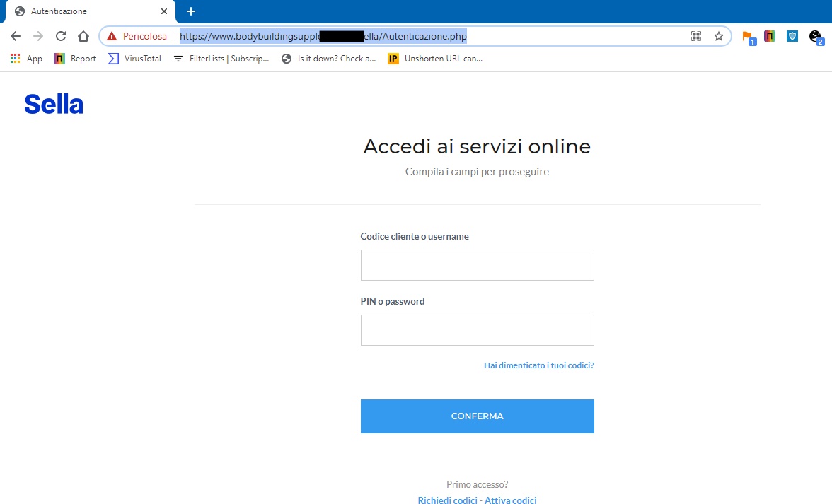Click the Sella logo
This screenshot has height=504, width=832.
(x=54, y=104)
